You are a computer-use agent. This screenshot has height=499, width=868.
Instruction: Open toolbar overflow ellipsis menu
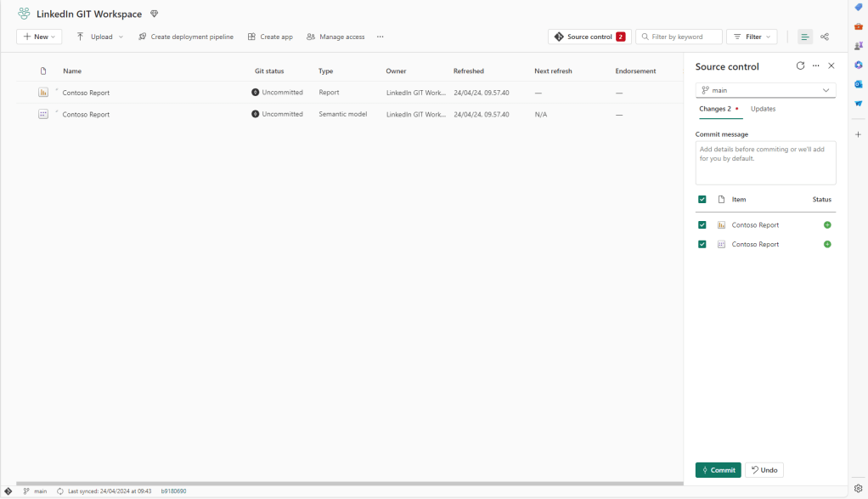pyautogui.click(x=380, y=37)
